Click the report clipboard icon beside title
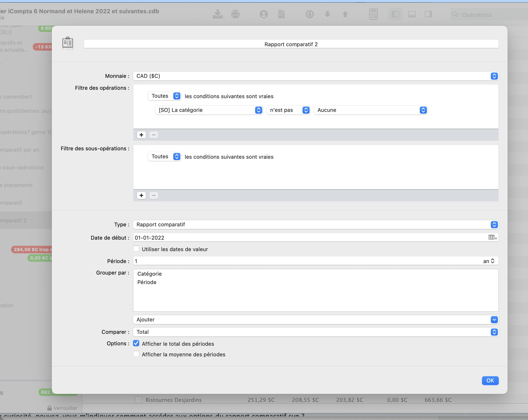 tap(67, 43)
